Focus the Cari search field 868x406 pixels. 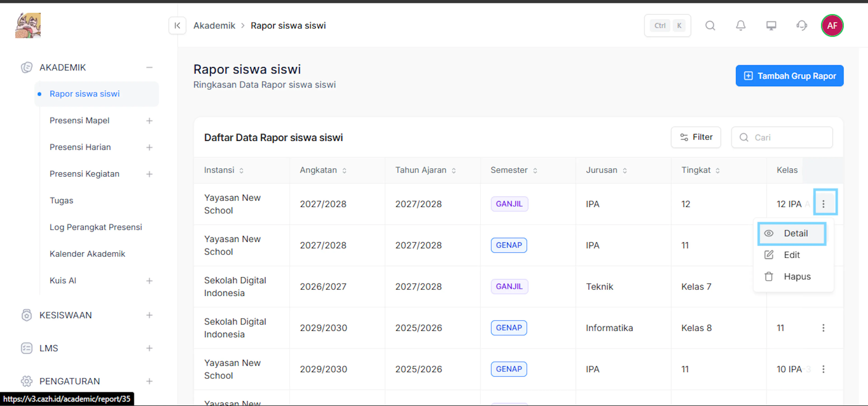782,137
